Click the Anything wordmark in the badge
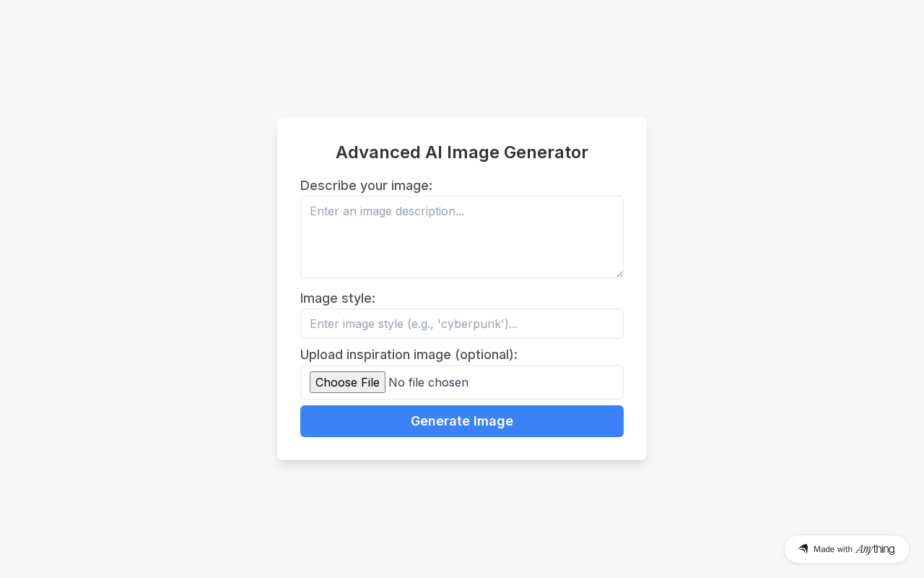924x578 pixels. (875, 549)
